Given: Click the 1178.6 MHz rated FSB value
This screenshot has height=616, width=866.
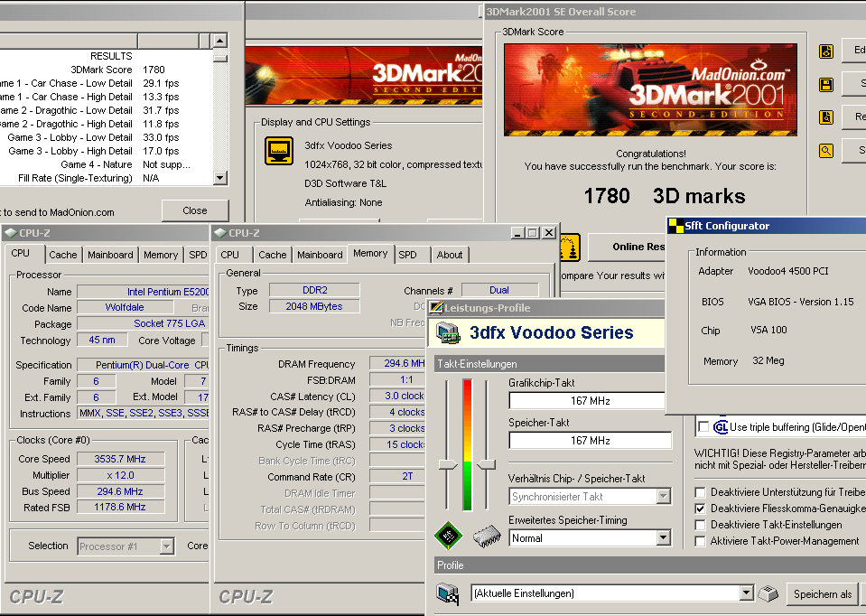Looking at the screenshot, I should [120, 507].
